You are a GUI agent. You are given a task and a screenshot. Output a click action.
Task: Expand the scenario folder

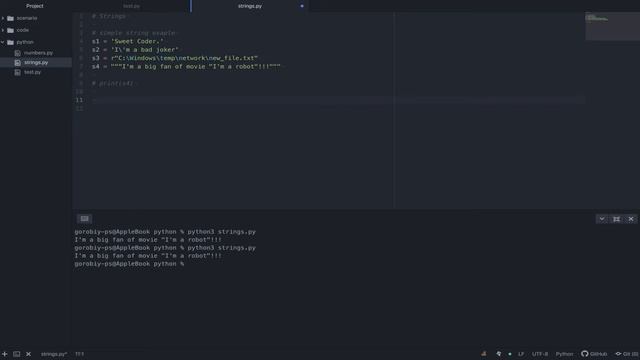3,18
